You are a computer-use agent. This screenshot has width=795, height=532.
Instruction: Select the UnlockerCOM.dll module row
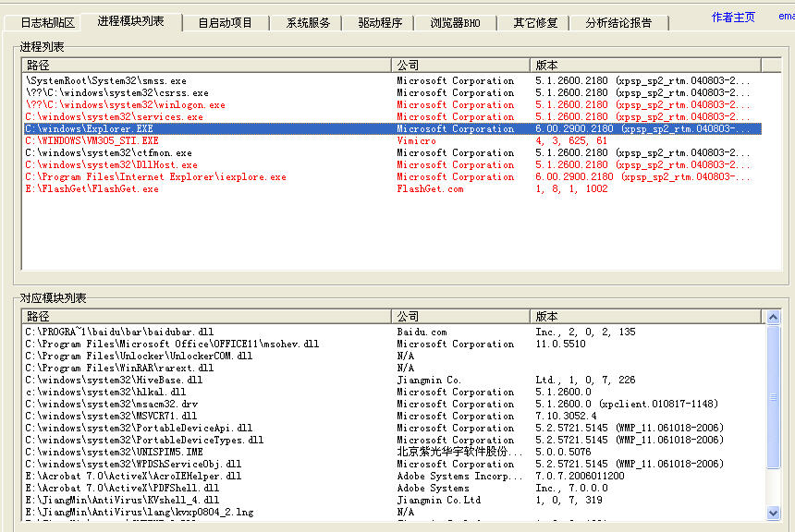[393, 356]
